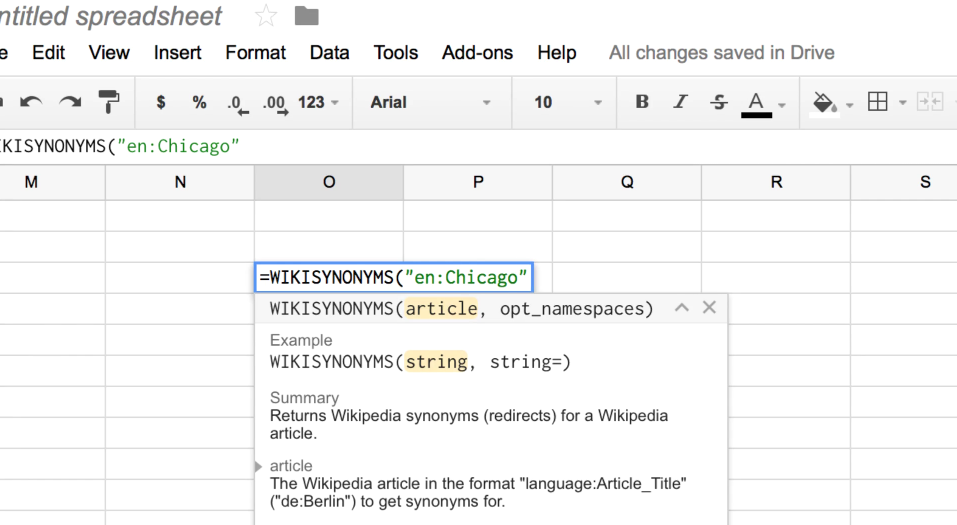Expand the article argument details
957x525 pixels.
click(258, 466)
